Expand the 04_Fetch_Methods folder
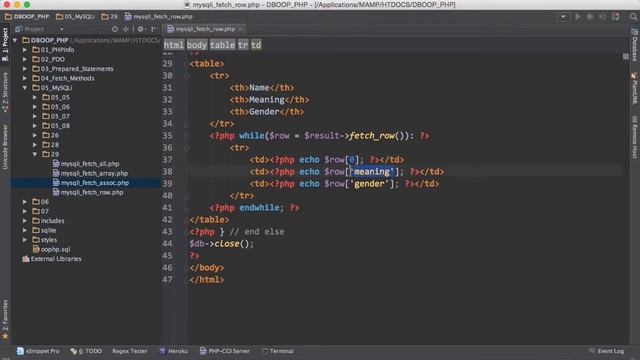 click(x=25, y=78)
